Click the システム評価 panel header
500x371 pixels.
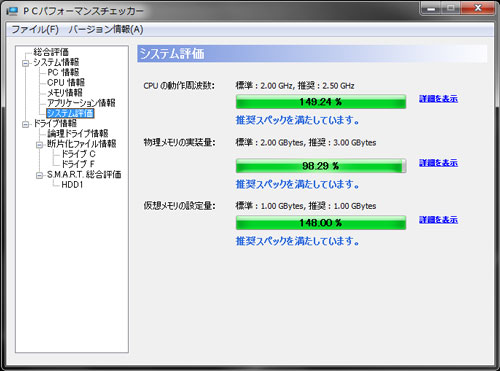pyautogui.click(x=312, y=54)
